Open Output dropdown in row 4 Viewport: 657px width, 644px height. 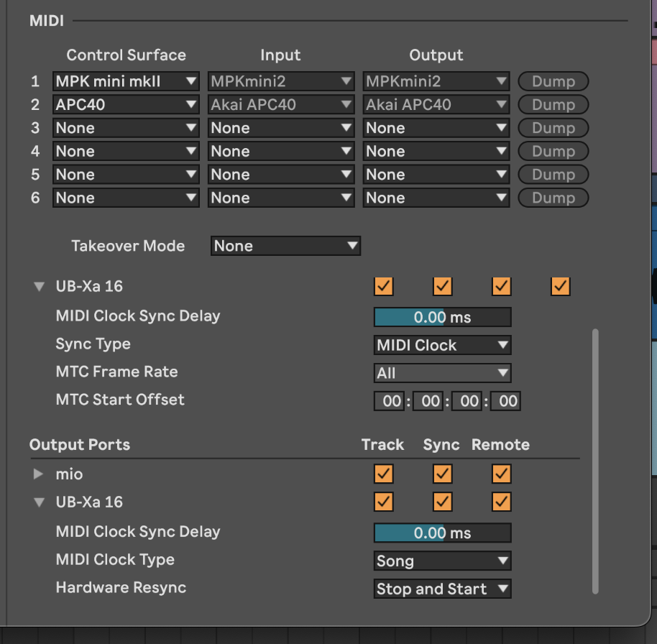click(436, 151)
